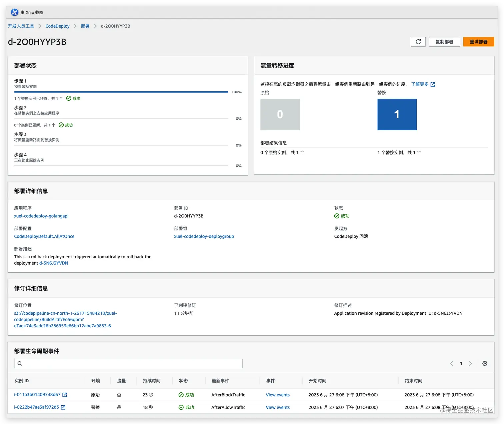Sort by 环境 column header

point(96,381)
